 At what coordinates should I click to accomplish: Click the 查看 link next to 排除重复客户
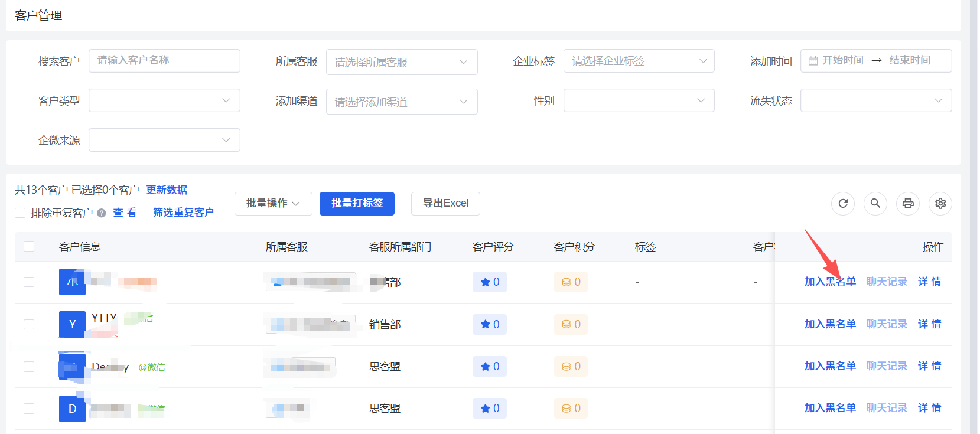coord(125,213)
